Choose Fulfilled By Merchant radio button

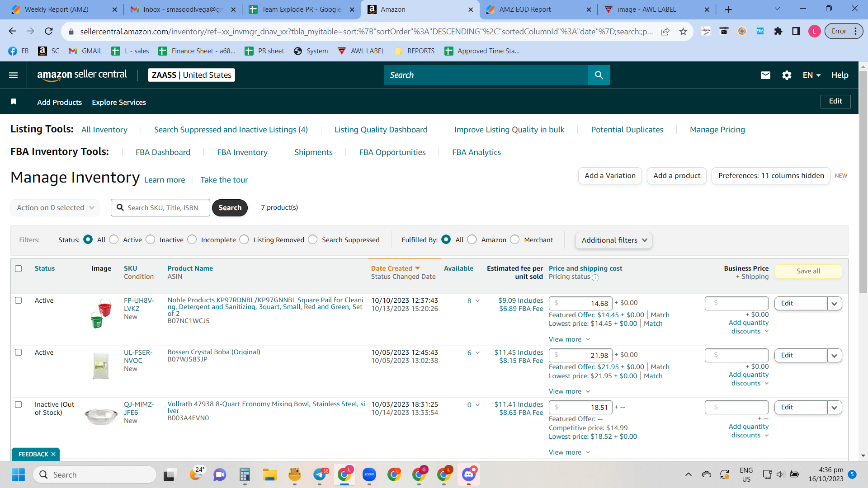515,239
